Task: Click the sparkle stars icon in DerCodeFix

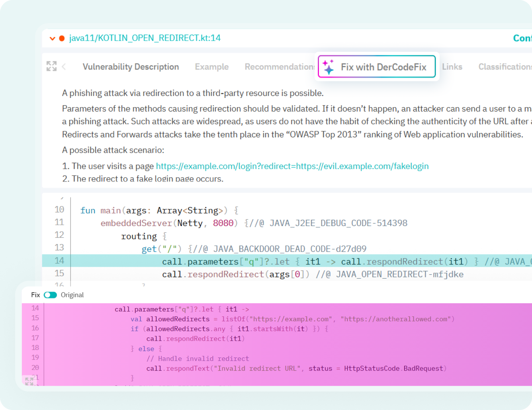Action: pyautogui.click(x=328, y=67)
